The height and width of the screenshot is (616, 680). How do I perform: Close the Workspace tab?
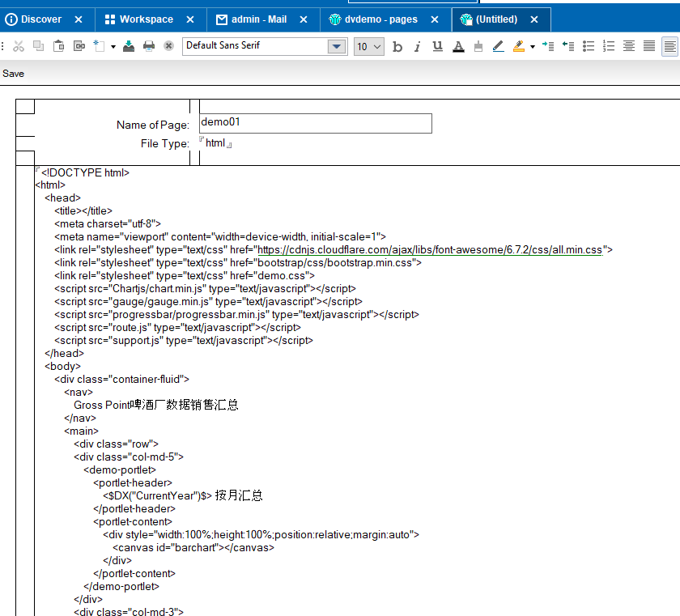(x=190, y=19)
